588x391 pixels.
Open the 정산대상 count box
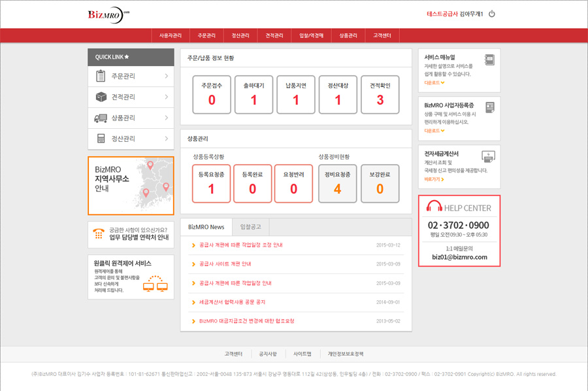[x=338, y=95]
